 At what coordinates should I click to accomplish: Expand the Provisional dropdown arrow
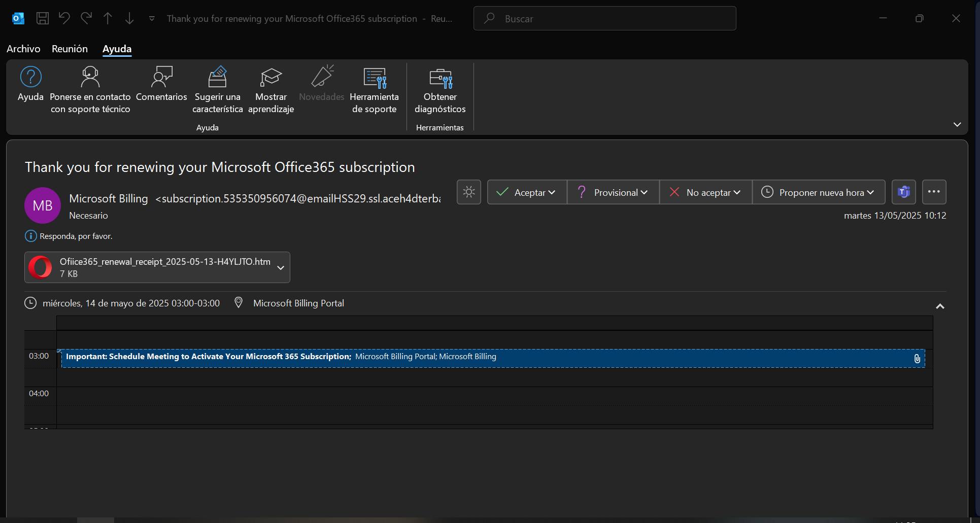(644, 192)
